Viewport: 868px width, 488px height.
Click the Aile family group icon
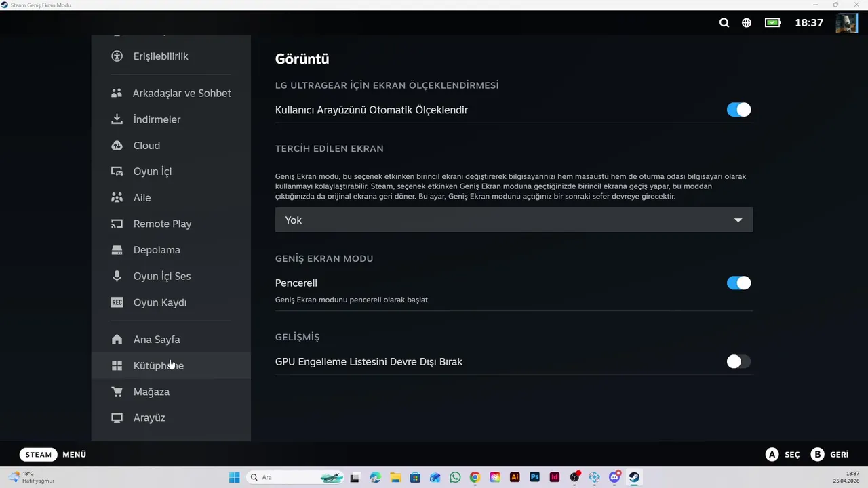click(117, 198)
